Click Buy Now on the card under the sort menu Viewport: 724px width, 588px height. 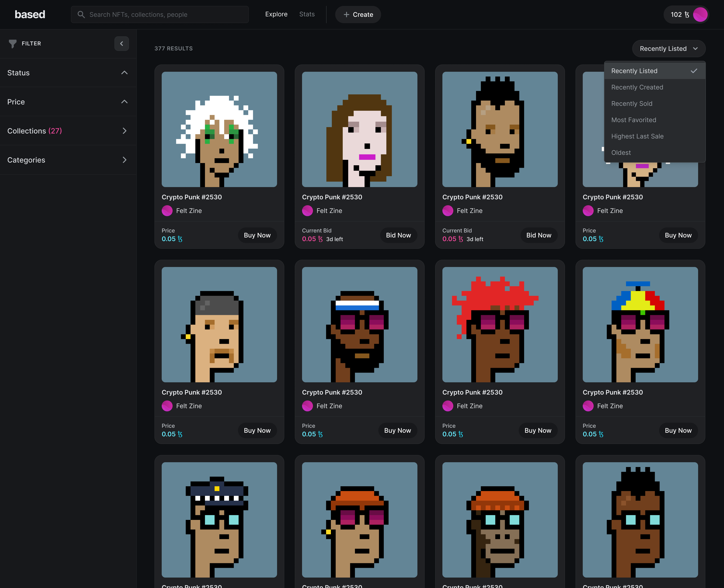click(x=678, y=235)
